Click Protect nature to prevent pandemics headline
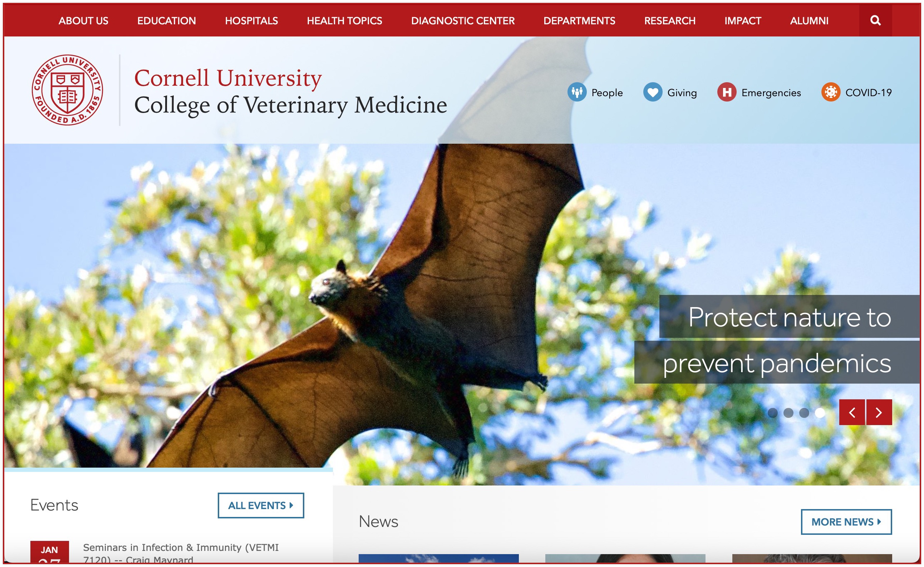This screenshot has height=567, width=924. click(777, 339)
